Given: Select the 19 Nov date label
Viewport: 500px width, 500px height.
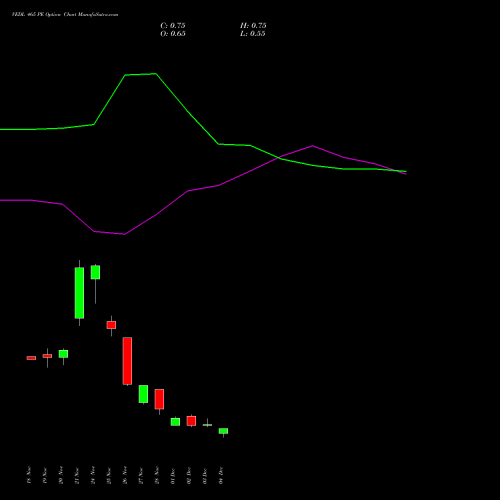Looking at the screenshot, I should click(45, 475).
